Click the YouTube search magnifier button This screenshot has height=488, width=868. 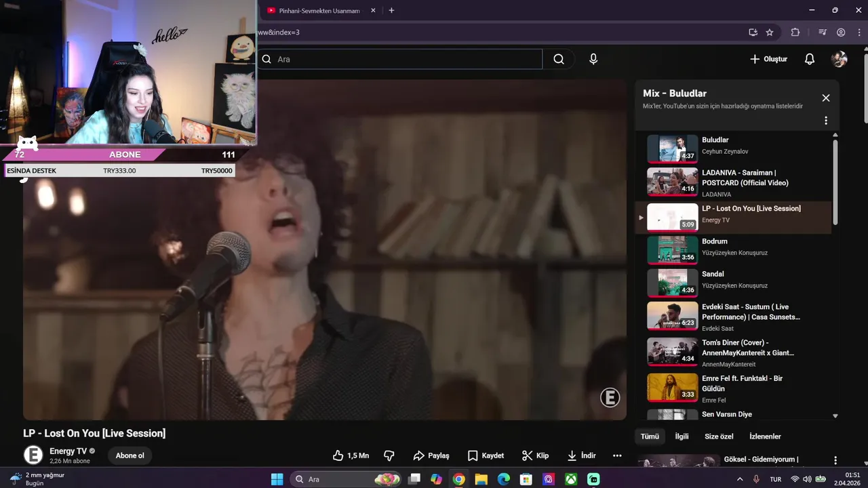click(559, 59)
